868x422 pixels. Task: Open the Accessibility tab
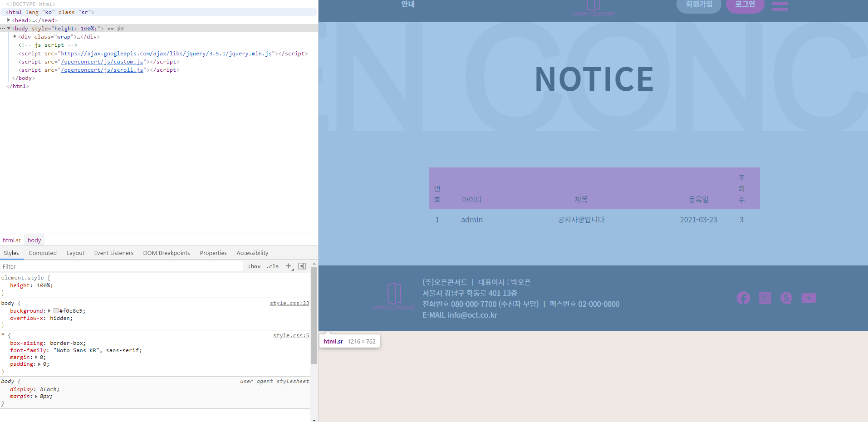point(252,253)
